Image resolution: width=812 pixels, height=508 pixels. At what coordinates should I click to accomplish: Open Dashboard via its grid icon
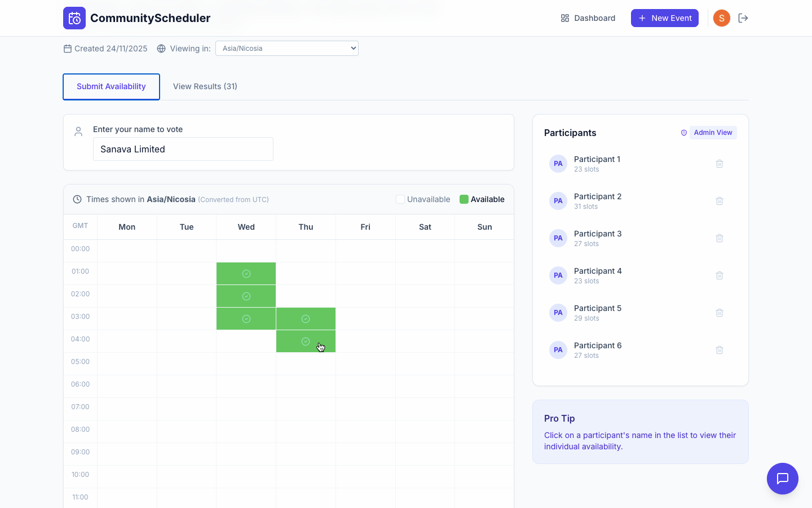point(564,17)
